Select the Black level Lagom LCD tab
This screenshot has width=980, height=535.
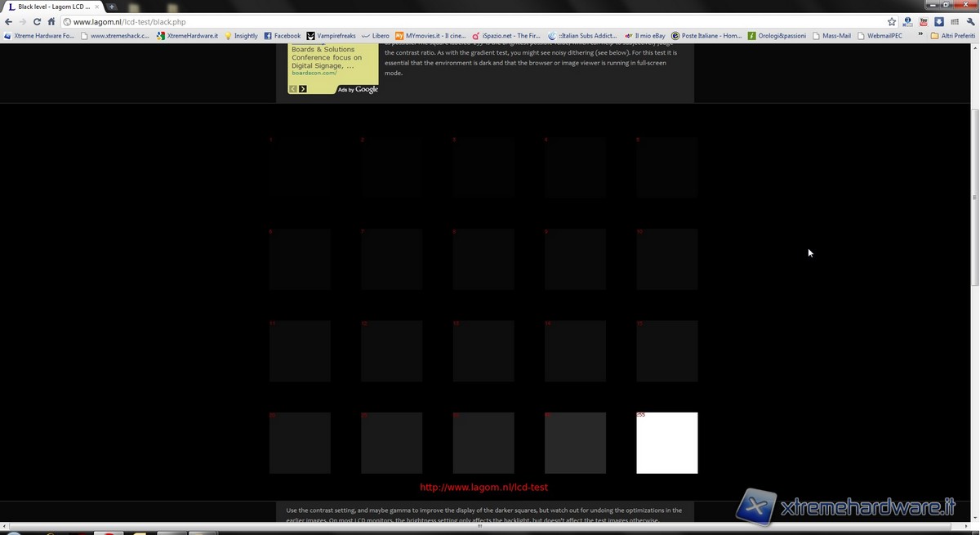51,7
